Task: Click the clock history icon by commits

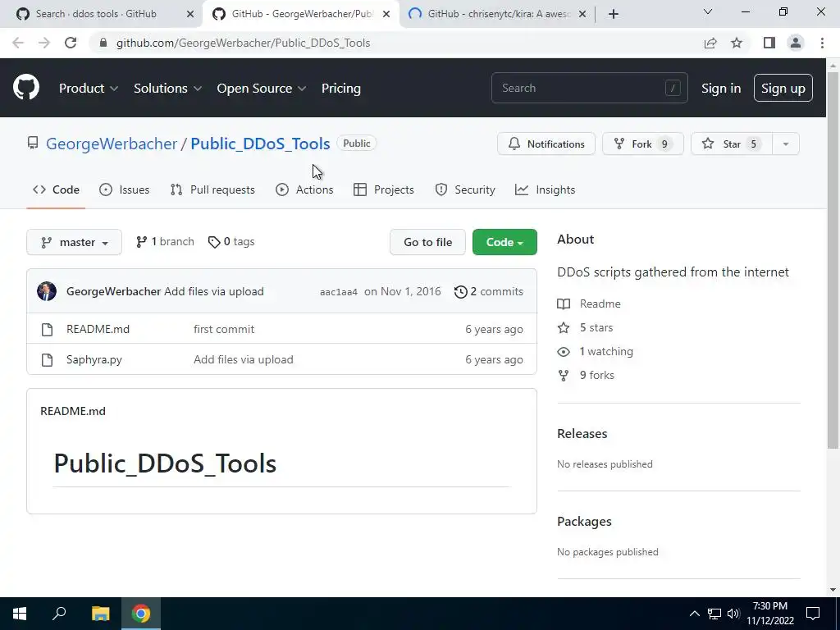Action: pos(460,292)
